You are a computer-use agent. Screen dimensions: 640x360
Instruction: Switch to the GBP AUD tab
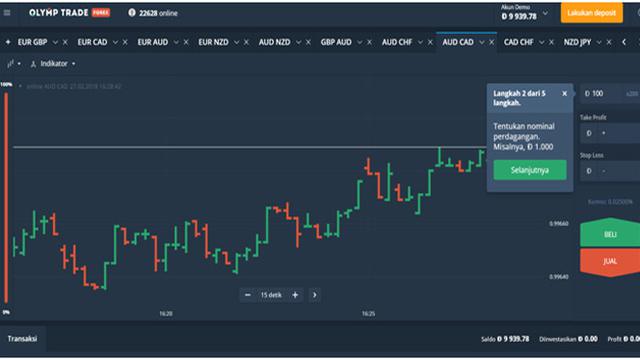tap(336, 42)
